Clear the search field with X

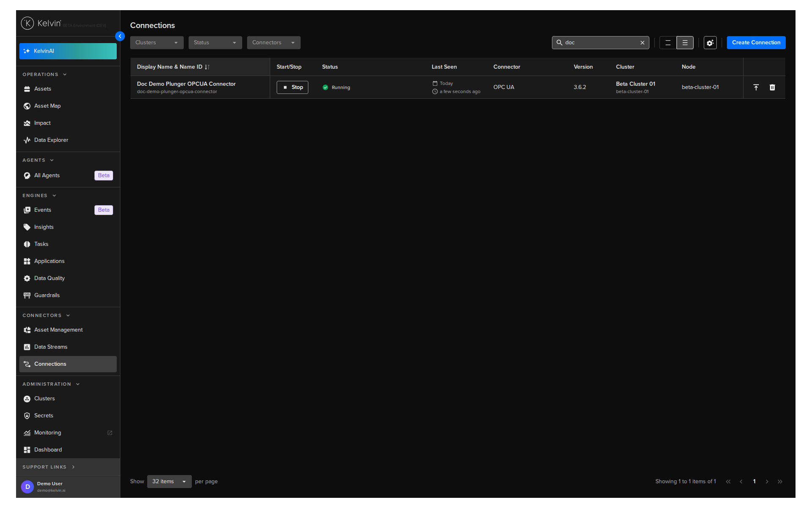tap(642, 43)
